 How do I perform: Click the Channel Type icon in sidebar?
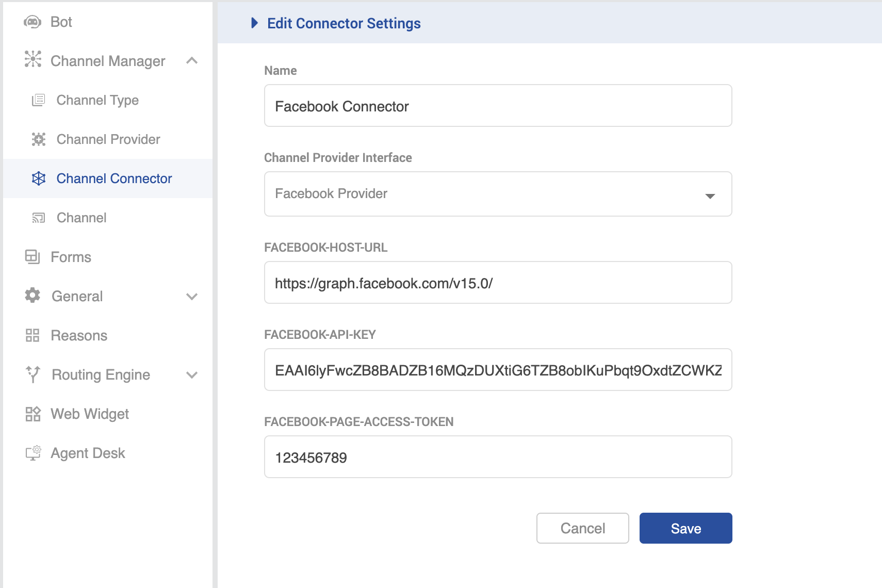point(39,100)
